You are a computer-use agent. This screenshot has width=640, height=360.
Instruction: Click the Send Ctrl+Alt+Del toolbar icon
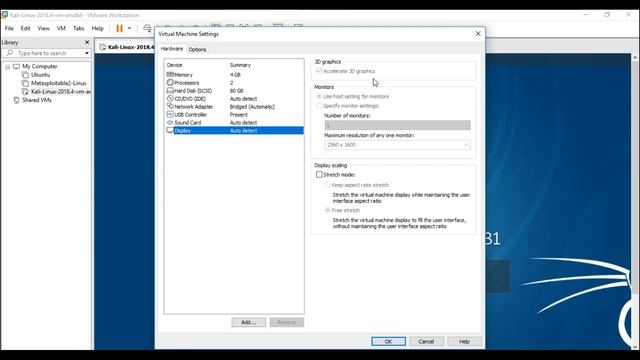147,28
